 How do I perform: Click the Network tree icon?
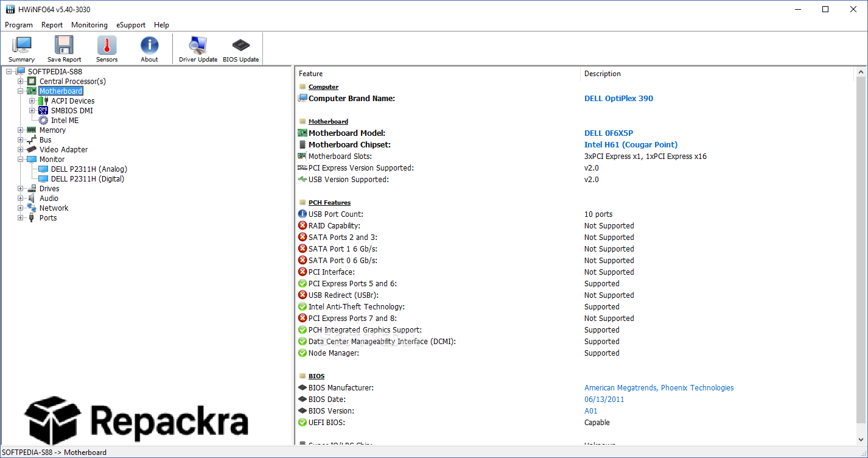coord(32,208)
